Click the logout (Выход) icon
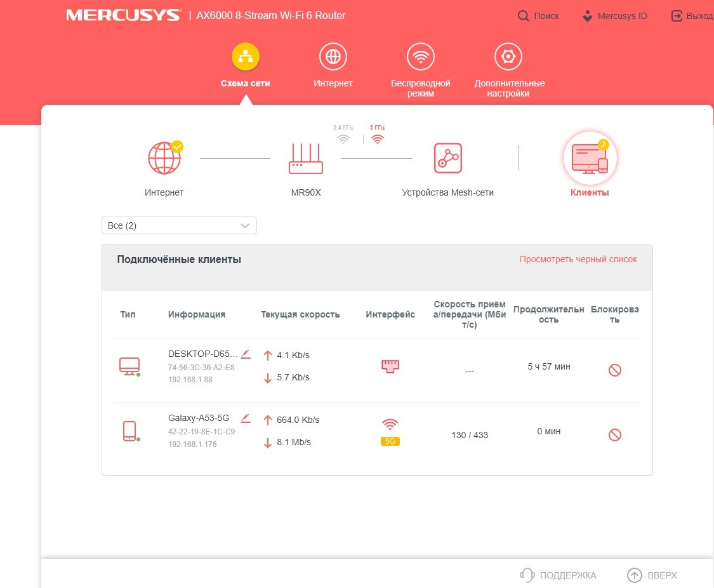 pyautogui.click(x=677, y=16)
